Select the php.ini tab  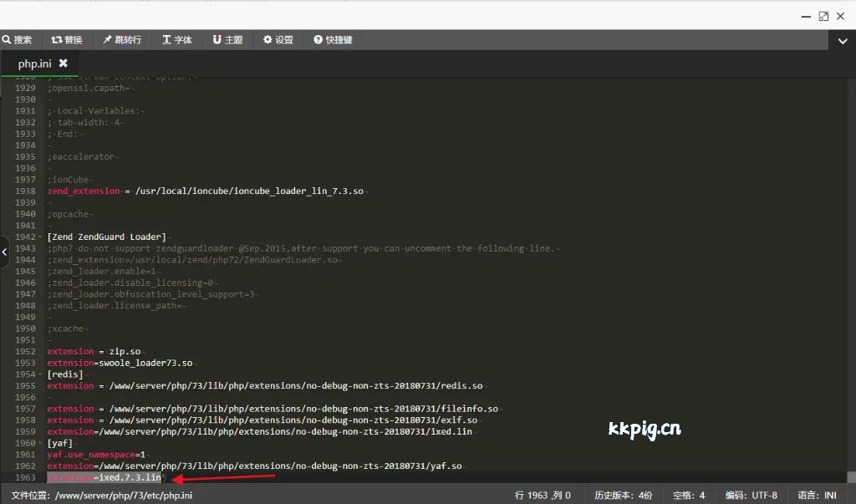[x=34, y=64]
